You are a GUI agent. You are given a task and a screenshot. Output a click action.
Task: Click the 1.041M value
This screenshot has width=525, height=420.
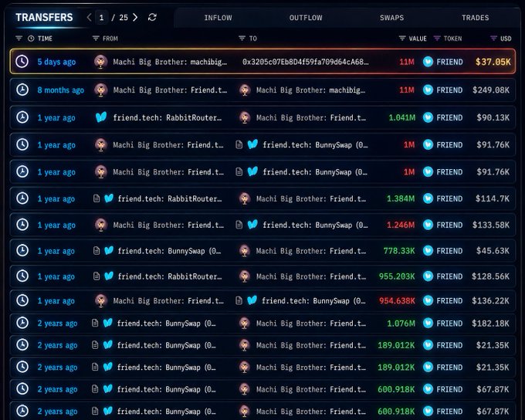401,117
